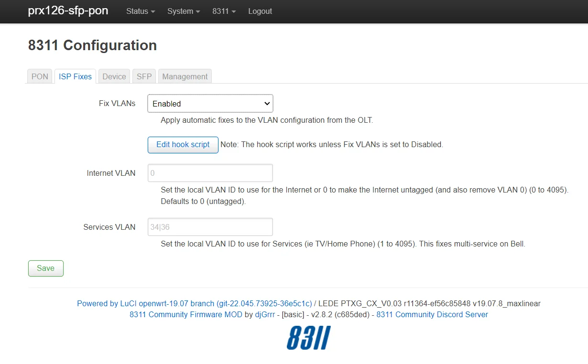Switch to the SFP tab
588x364 pixels.
(x=144, y=76)
